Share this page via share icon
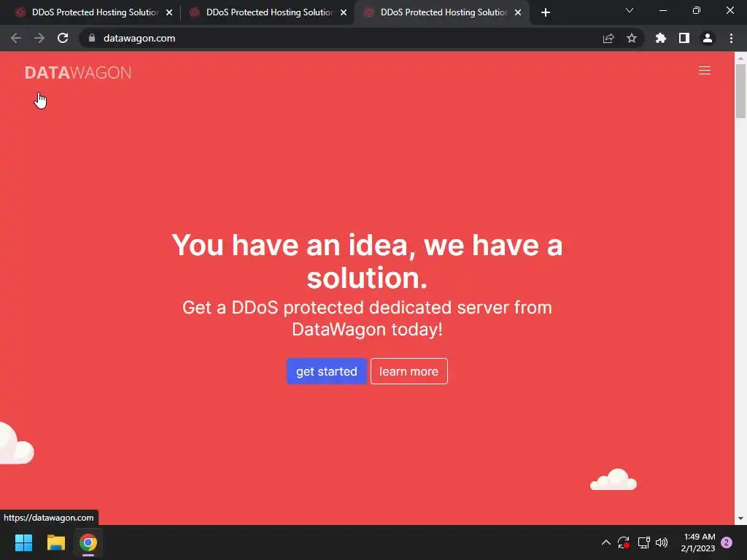The width and height of the screenshot is (747, 560). tap(608, 38)
